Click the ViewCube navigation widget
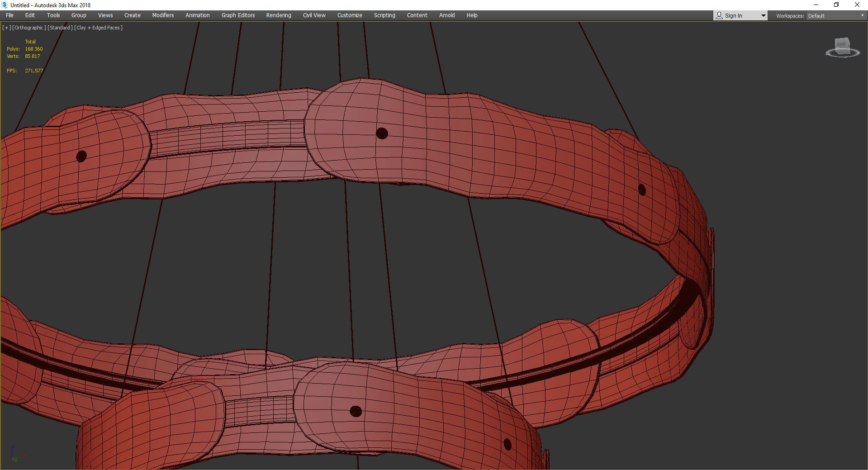Image resolution: width=868 pixels, height=470 pixels. tap(842, 47)
